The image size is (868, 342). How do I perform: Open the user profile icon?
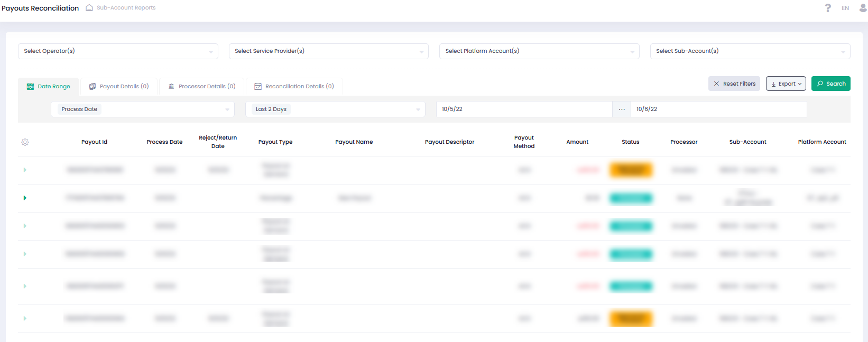[x=863, y=8]
